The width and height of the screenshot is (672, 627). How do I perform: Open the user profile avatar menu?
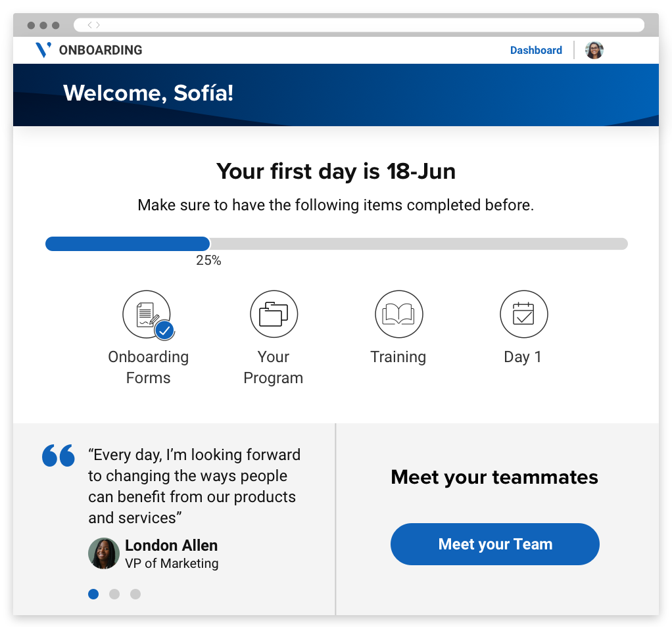[594, 50]
